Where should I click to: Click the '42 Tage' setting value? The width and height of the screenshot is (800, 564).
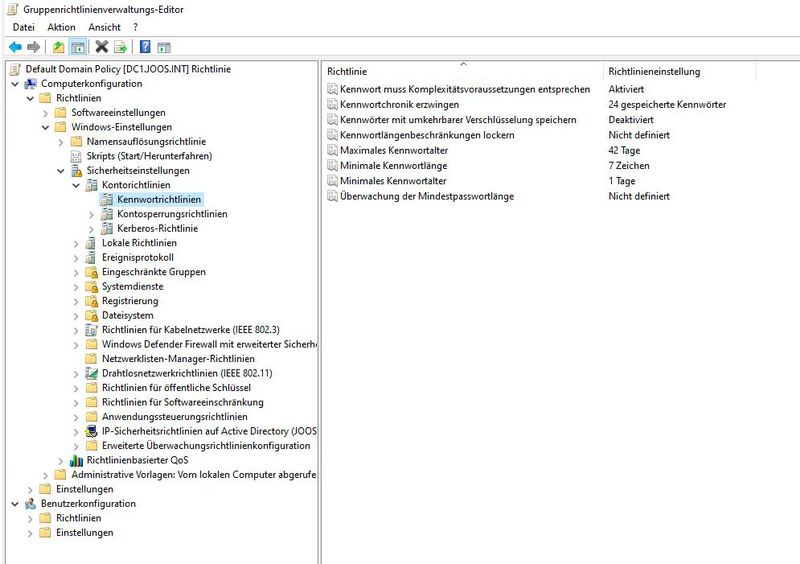(624, 151)
